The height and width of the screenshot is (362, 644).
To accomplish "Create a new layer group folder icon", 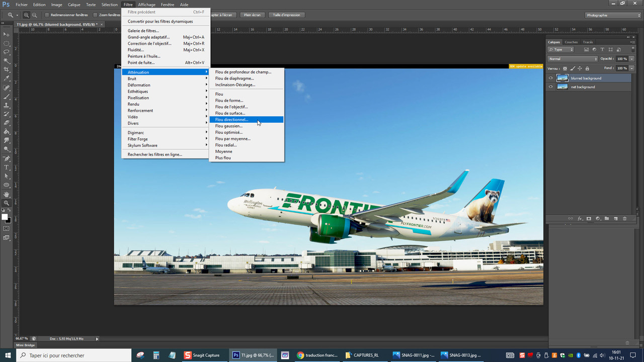I will (607, 219).
